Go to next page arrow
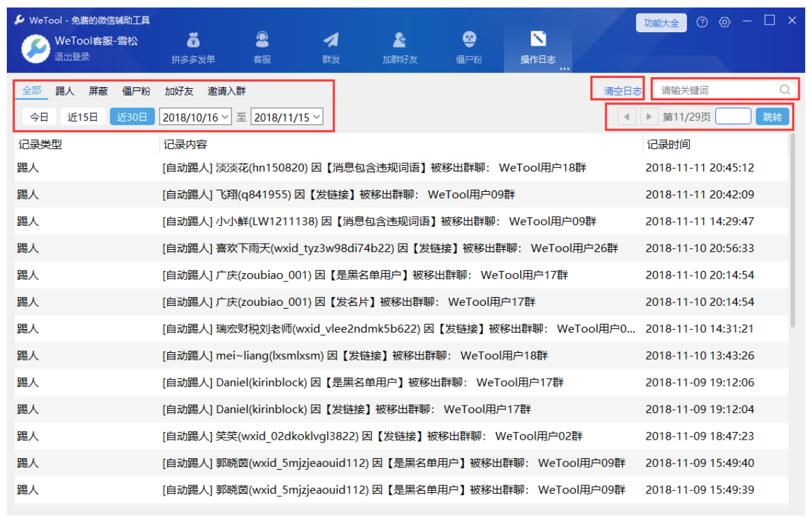This screenshot has width=812, height=525. coord(648,117)
